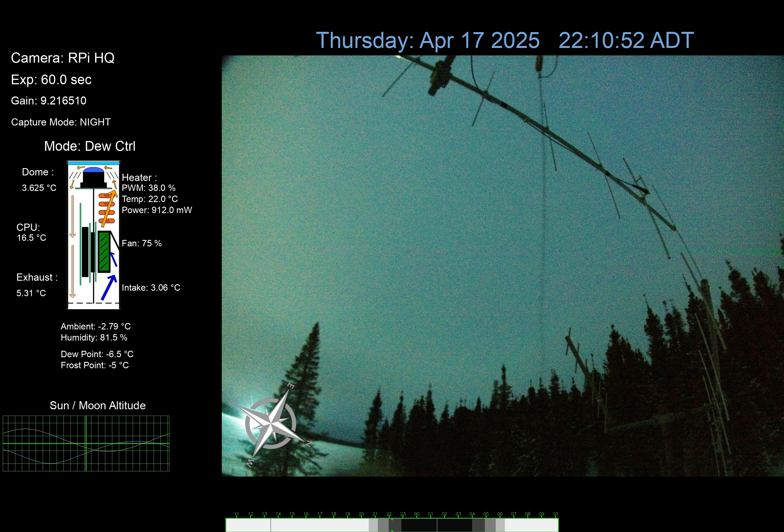Screen dimensions: 784x532
Task: Click the compass rose overlay icon
Action: point(271,423)
